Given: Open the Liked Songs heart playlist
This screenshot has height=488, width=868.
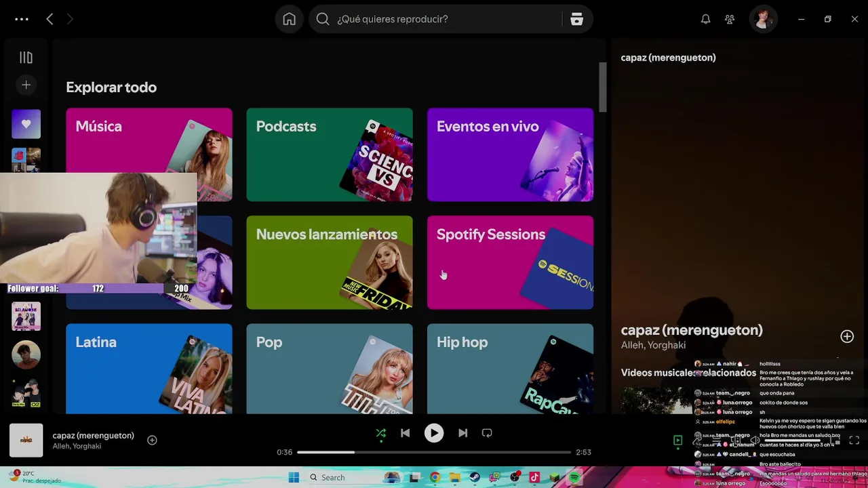Looking at the screenshot, I should (x=26, y=124).
